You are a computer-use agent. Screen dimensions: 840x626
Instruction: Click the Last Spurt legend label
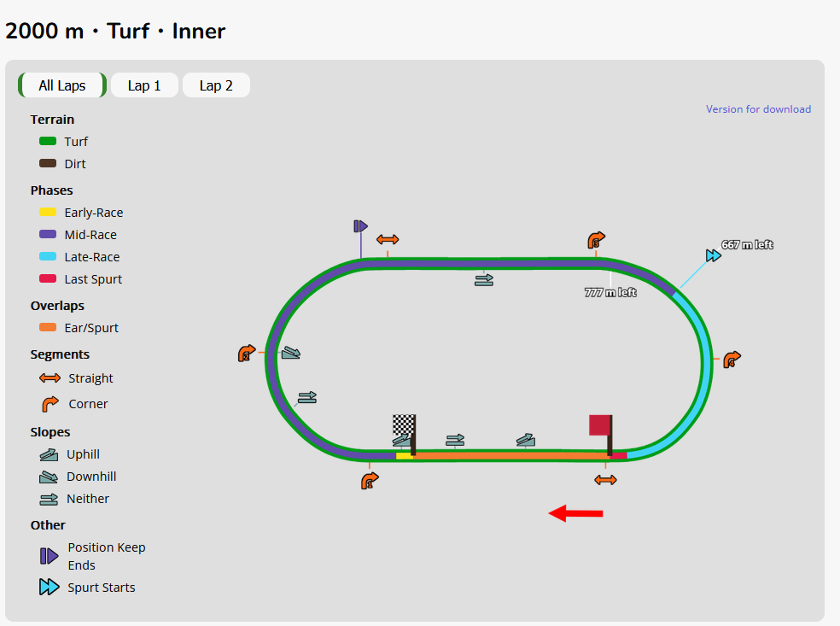(x=93, y=279)
